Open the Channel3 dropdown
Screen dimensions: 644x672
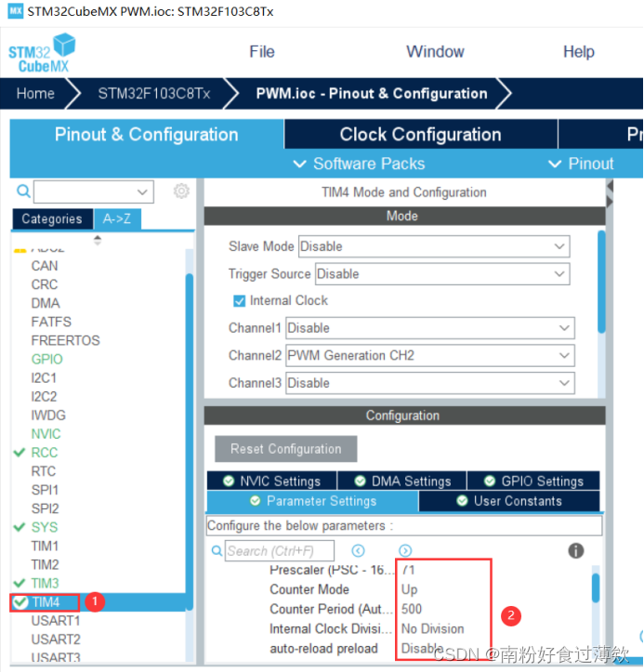tap(430, 383)
